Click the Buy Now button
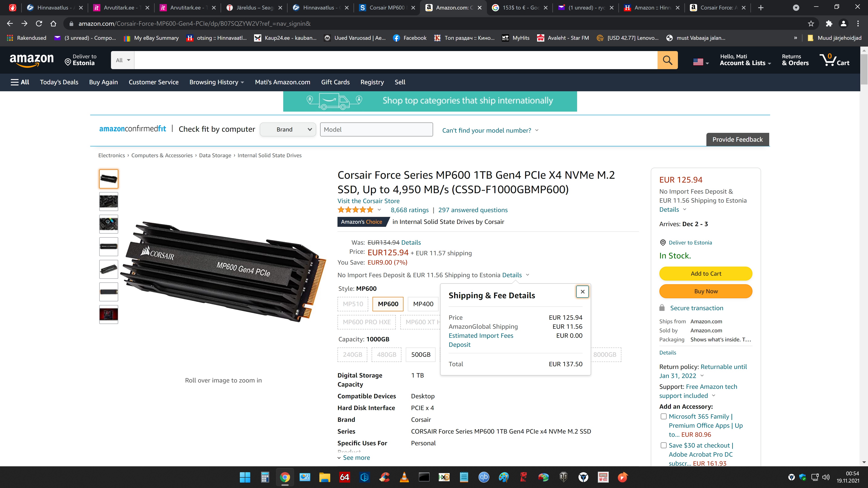 (x=705, y=291)
